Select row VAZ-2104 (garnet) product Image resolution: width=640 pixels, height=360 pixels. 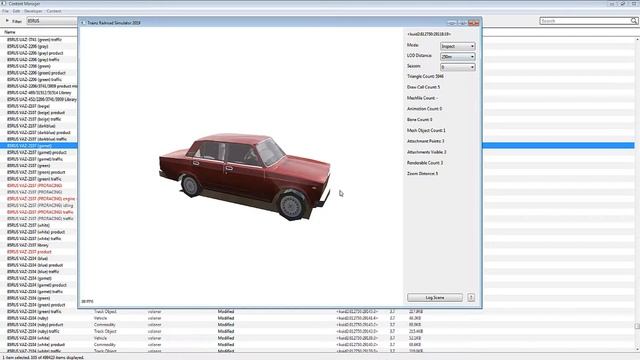(x=37, y=285)
